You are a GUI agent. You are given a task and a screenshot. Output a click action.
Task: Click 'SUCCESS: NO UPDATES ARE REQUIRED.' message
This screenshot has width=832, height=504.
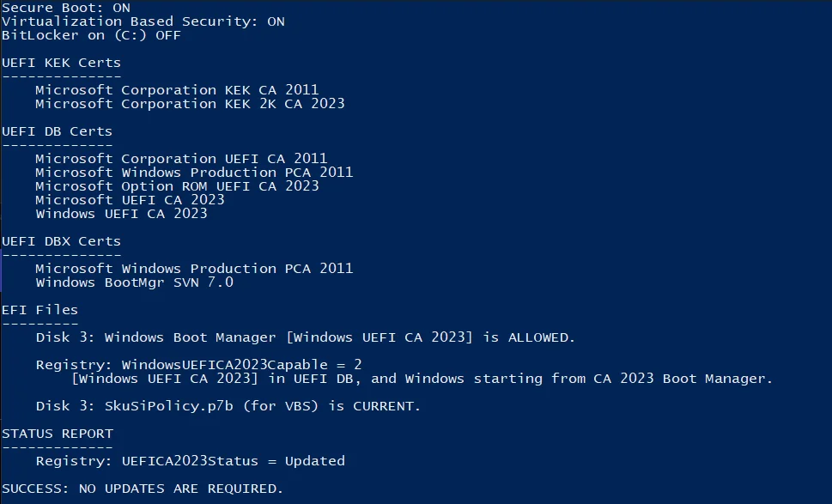143,489
